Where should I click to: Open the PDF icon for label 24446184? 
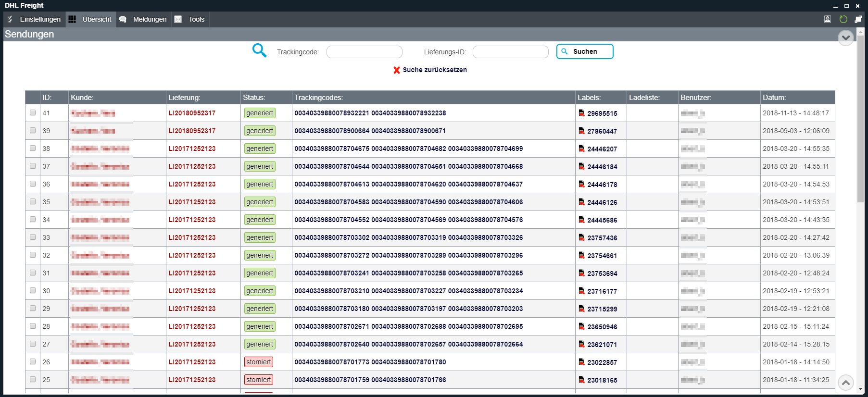(x=581, y=167)
